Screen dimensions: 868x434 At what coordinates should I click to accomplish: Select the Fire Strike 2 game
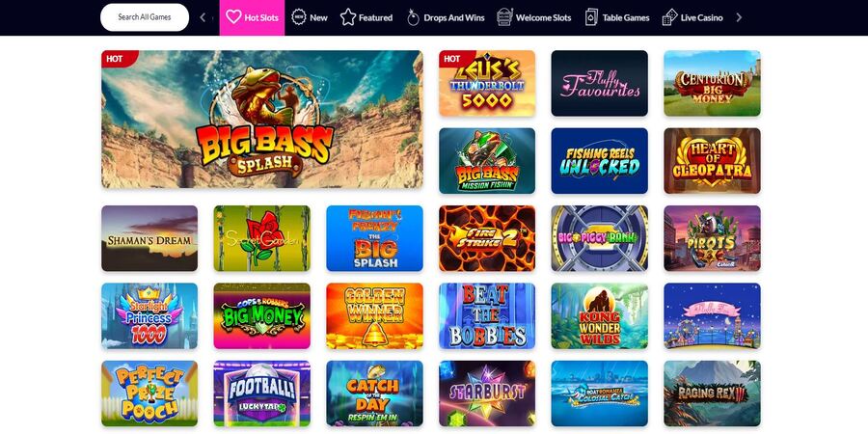tap(487, 238)
